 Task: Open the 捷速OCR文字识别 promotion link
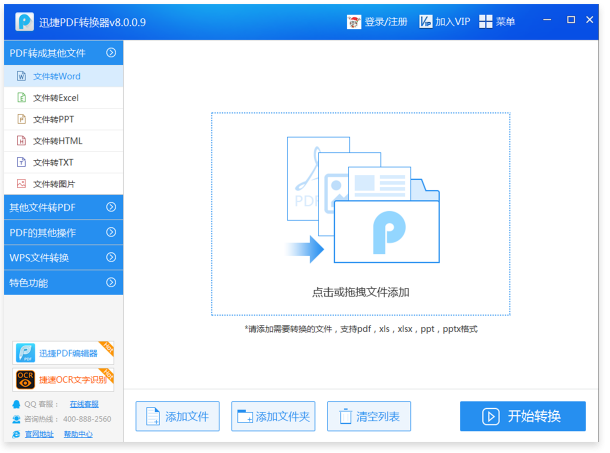[x=63, y=379]
